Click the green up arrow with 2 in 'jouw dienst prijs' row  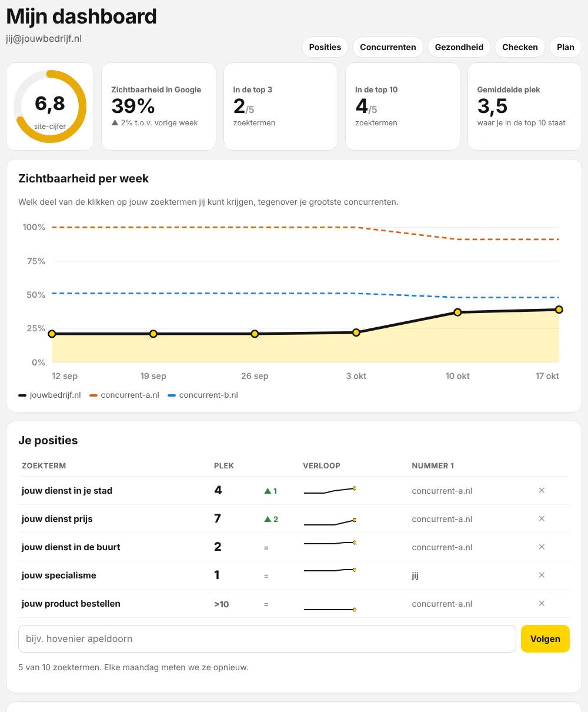(271, 519)
